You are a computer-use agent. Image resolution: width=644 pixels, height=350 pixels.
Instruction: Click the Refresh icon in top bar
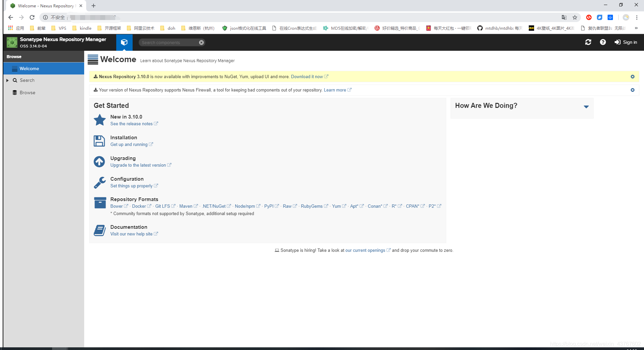588,42
